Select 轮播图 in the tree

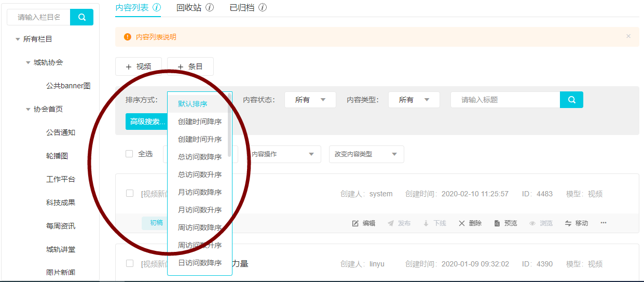[x=57, y=156]
